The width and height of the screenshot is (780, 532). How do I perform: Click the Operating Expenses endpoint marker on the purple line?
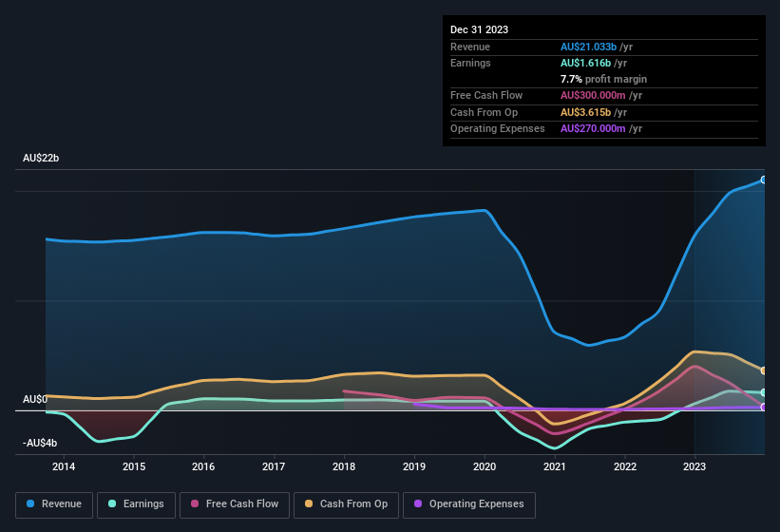(x=764, y=408)
